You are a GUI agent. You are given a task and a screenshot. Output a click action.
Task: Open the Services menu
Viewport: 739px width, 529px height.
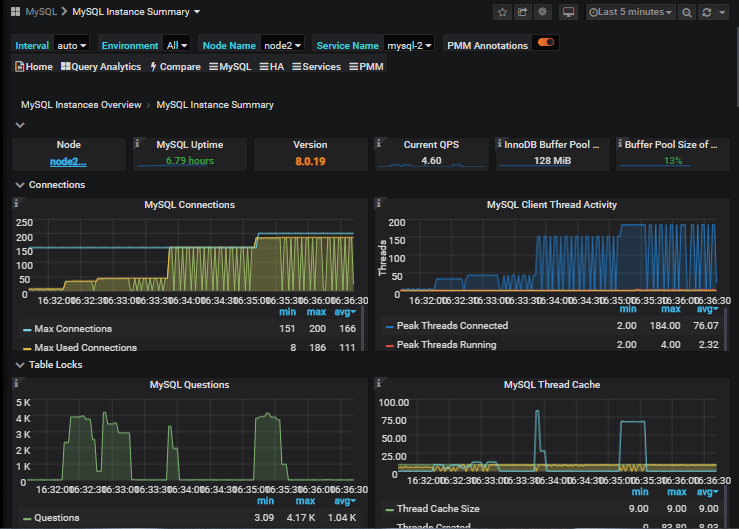tap(316, 66)
